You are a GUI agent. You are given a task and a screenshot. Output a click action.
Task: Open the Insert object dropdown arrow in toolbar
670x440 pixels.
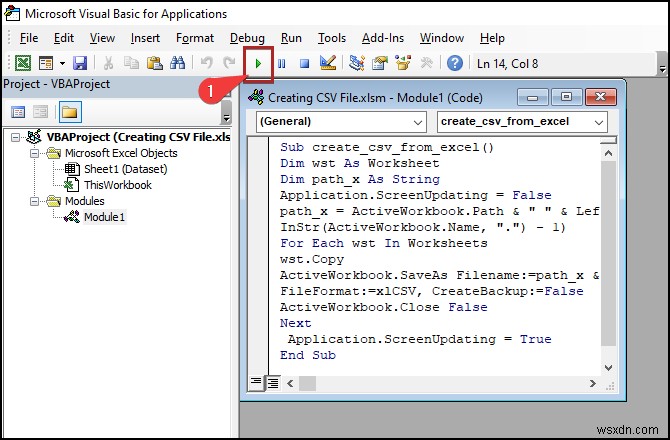coord(62,64)
